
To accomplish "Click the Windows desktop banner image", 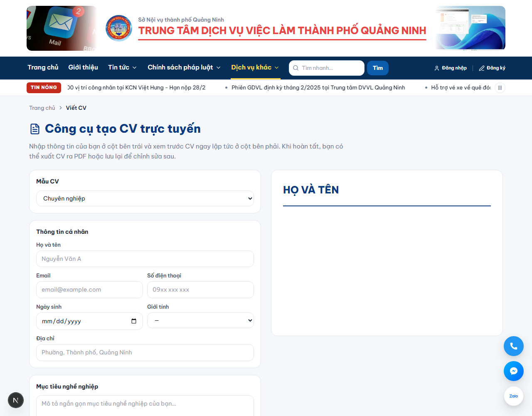I will click(x=470, y=28).
